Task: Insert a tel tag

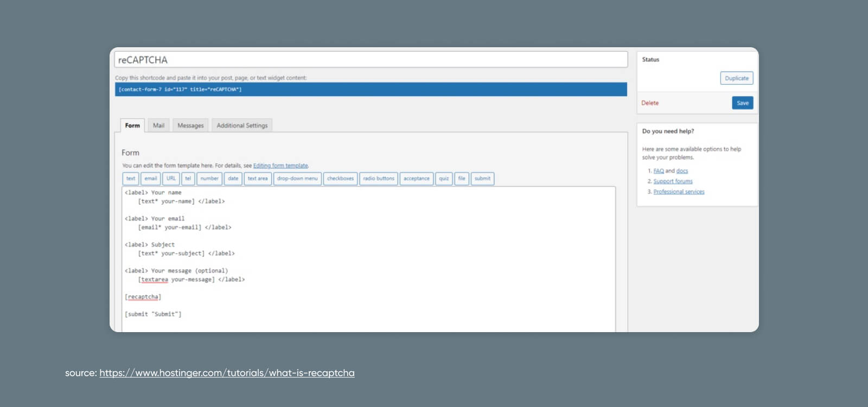Action: pos(188,179)
